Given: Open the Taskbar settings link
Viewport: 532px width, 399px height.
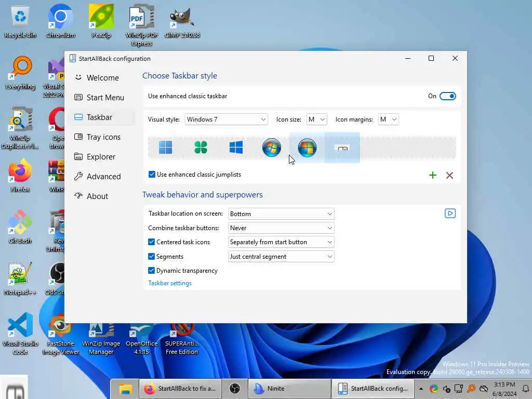Looking at the screenshot, I should [170, 283].
